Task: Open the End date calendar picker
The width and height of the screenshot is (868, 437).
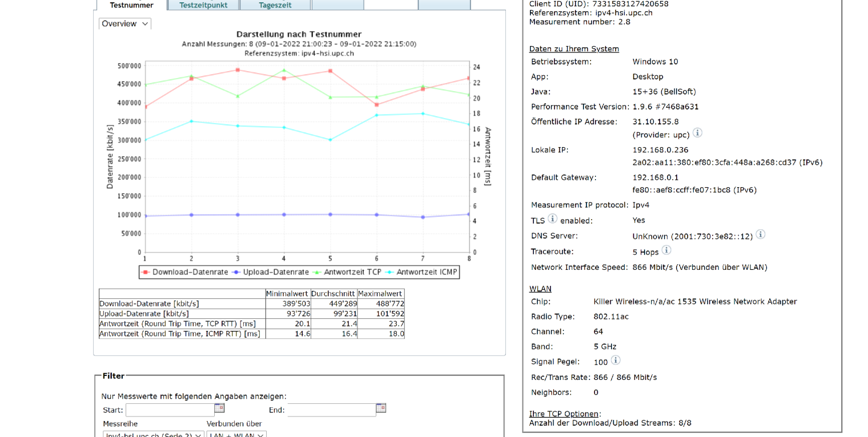Action: pos(381,408)
